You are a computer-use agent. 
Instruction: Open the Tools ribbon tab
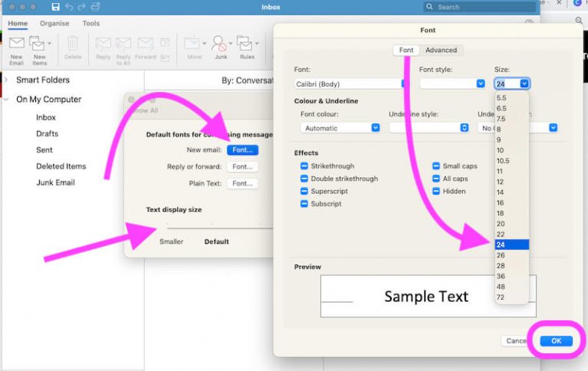(x=91, y=23)
